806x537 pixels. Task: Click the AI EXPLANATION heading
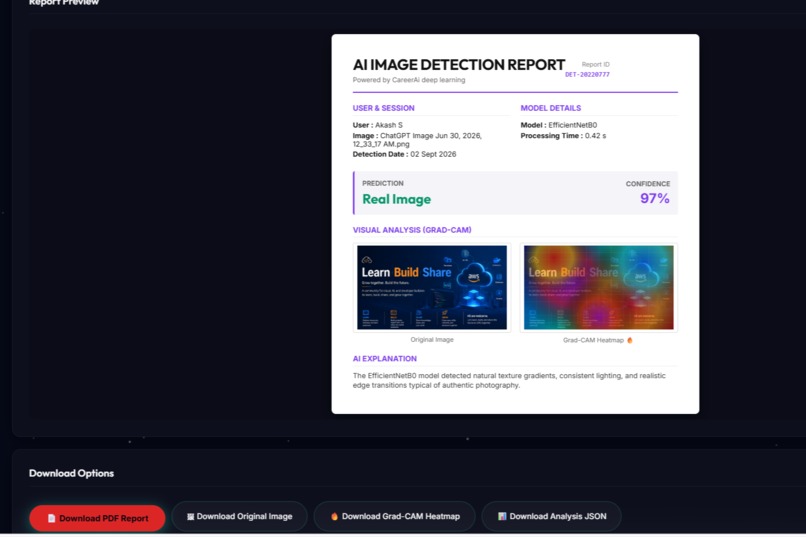pos(384,359)
